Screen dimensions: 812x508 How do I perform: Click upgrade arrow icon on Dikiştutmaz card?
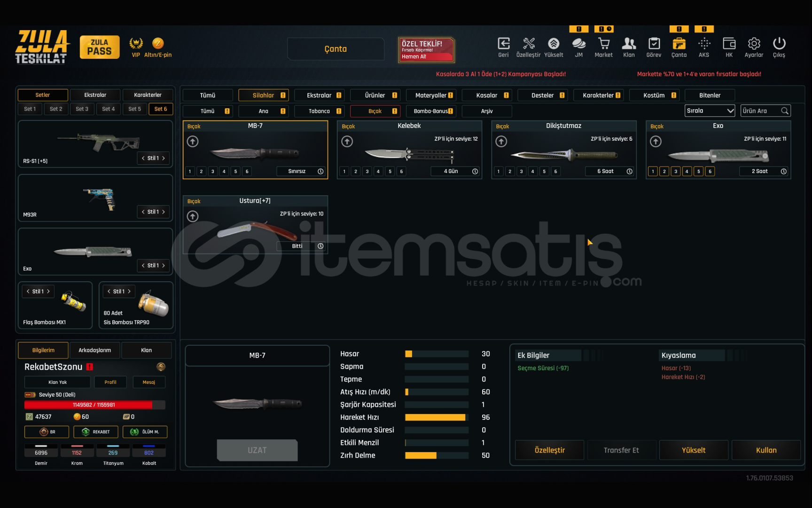pyautogui.click(x=501, y=141)
